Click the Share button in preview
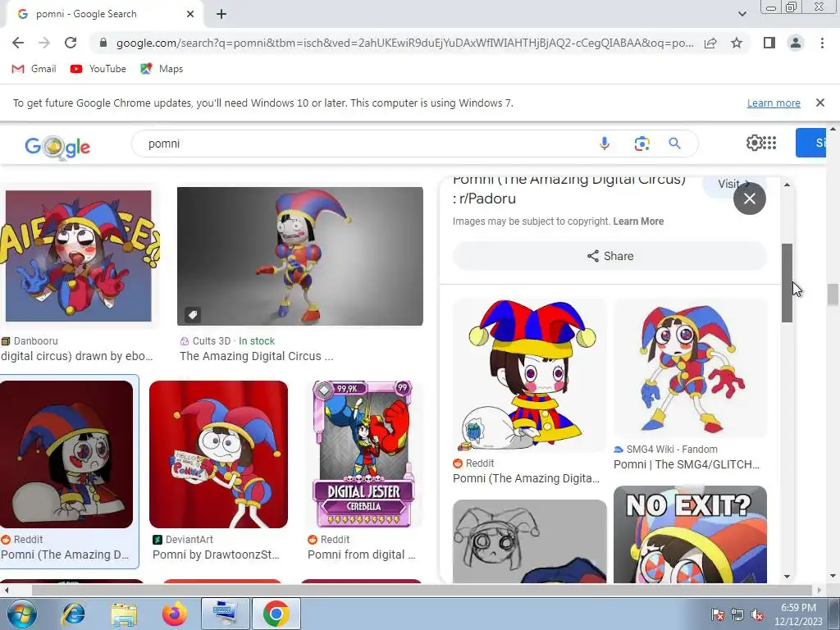The width and height of the screenshot is (840, 630). point(609,256)
